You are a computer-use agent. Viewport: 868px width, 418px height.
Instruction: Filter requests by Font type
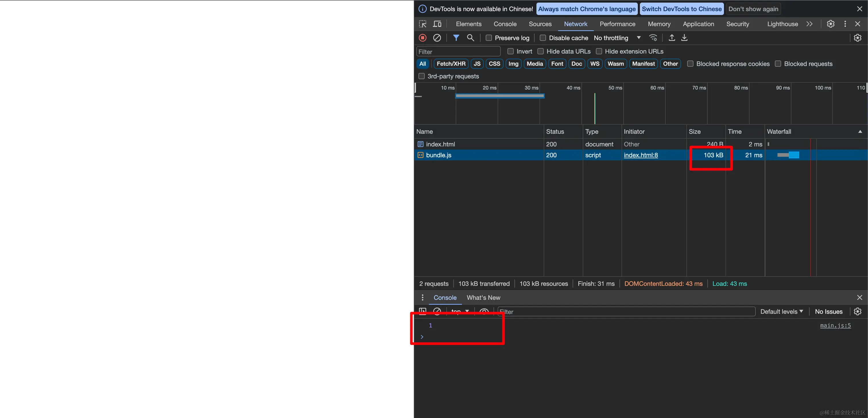click(557, 64)
